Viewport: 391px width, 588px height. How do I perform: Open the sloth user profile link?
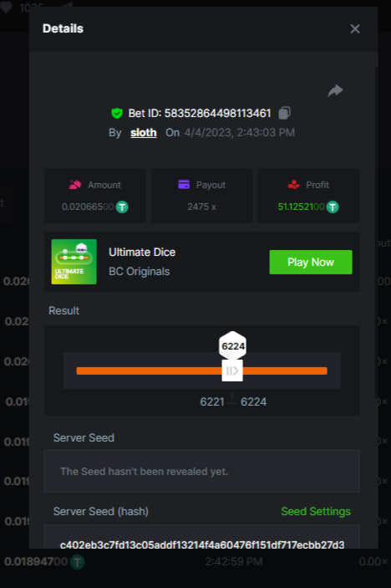coord(143,132)
